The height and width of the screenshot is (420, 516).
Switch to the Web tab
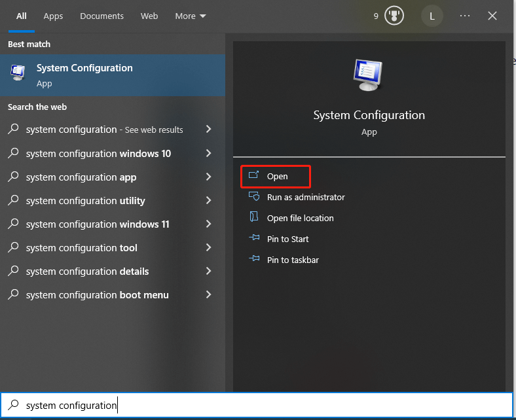(149, 16)
